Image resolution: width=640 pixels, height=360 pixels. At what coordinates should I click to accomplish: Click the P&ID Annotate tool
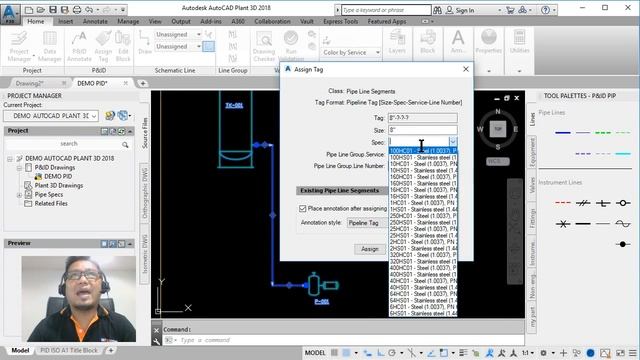click(79, 47)
